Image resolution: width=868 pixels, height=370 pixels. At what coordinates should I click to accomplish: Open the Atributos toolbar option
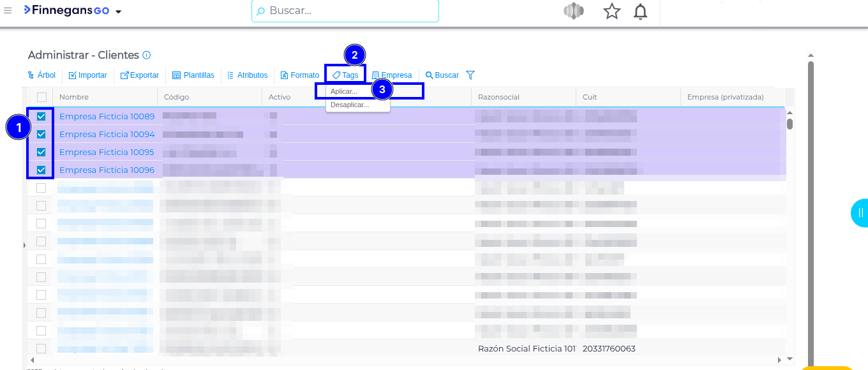pyautogui.click(x=247, y=75)
